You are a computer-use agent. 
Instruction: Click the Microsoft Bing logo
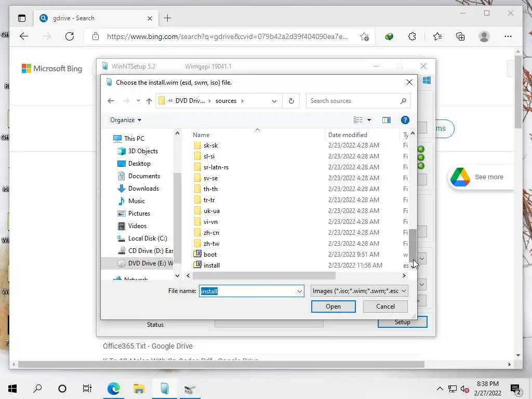pos(52,69)
